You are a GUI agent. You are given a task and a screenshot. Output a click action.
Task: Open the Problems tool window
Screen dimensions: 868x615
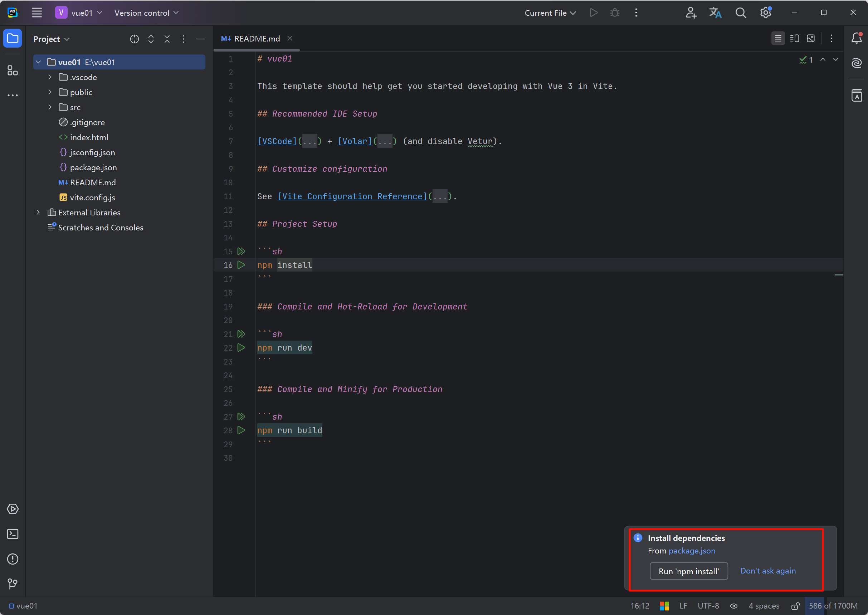tap(13, 559)
